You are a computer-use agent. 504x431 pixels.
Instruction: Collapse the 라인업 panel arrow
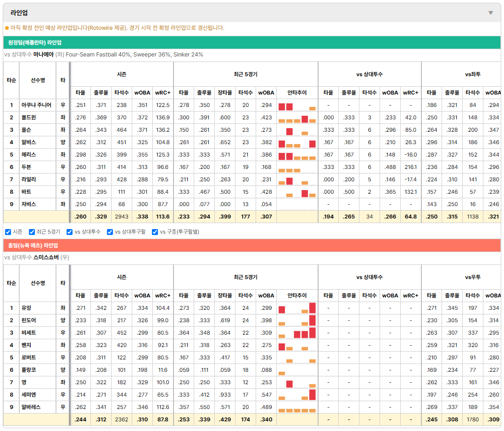click(491, 13)
